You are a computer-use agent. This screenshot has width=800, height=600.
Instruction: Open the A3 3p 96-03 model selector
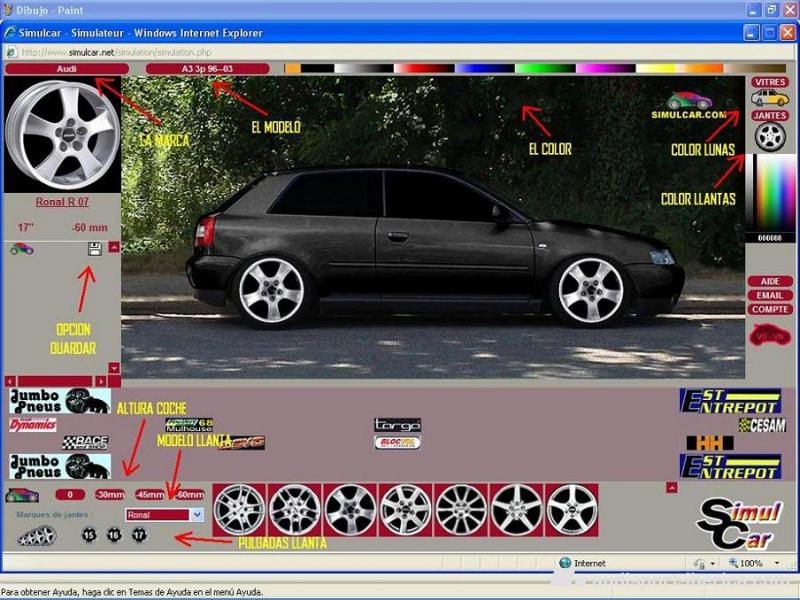[207, 69]
